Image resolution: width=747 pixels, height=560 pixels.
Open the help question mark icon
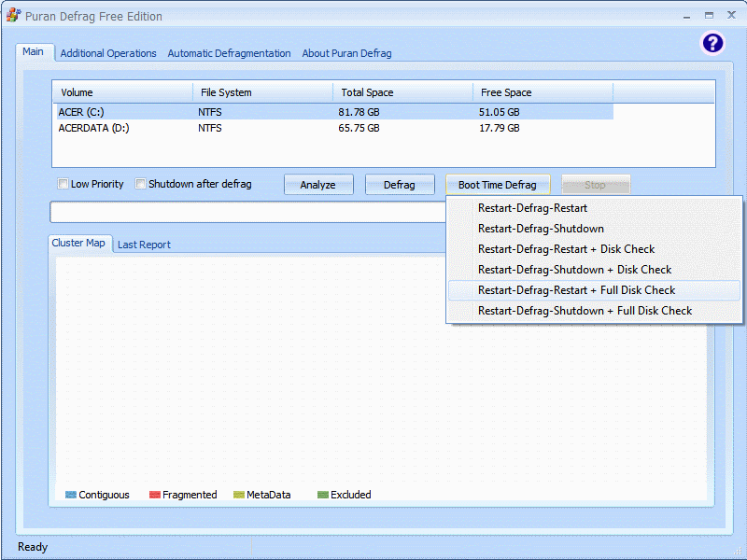(712, 43)
